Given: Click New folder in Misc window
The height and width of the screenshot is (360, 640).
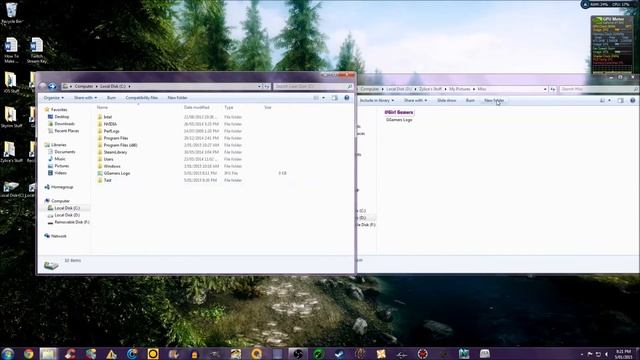Looking at the screenshot, I should pos(494,100).
